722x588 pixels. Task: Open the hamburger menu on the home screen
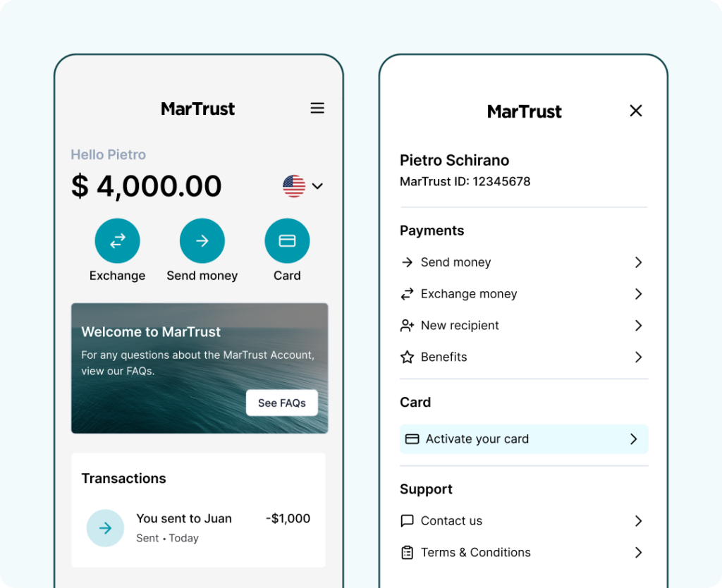point(317,108)
